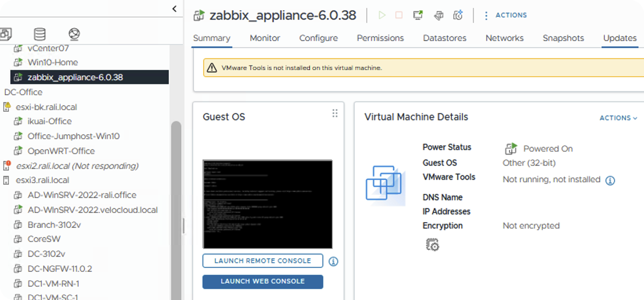Select Branch-3102v VM
The image size is (644, 300).
pyautogui.click(x=54, y=225)
